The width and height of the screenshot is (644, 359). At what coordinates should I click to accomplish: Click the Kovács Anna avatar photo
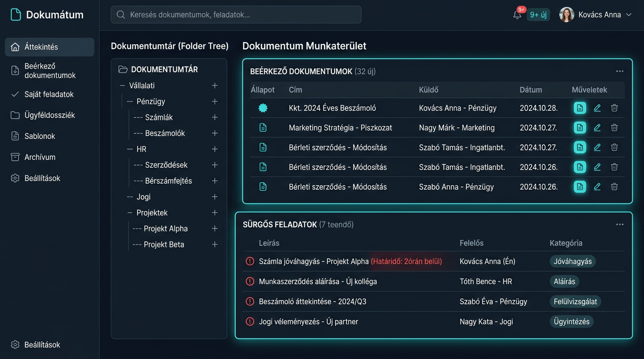[567, 15]
